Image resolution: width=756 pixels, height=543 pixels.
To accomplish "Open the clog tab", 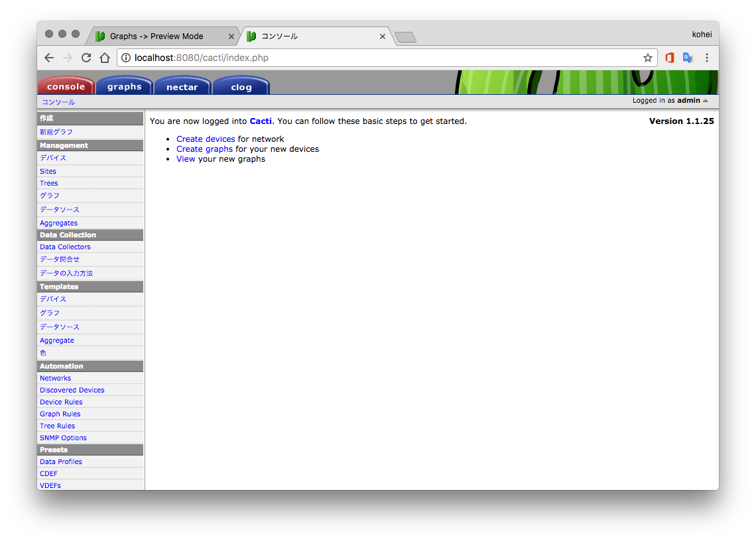I will click(241, 87).
